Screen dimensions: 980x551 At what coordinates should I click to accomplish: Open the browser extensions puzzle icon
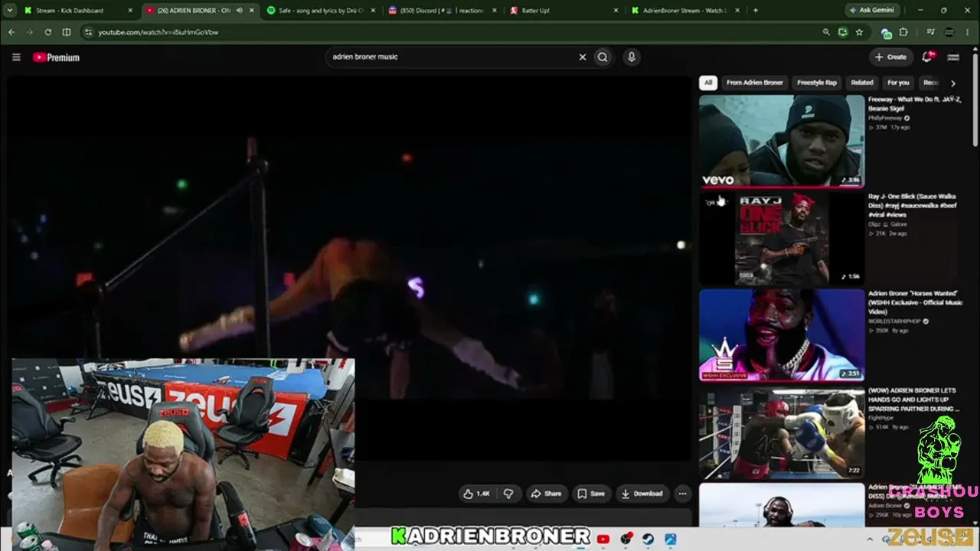[x=903, y=32]
